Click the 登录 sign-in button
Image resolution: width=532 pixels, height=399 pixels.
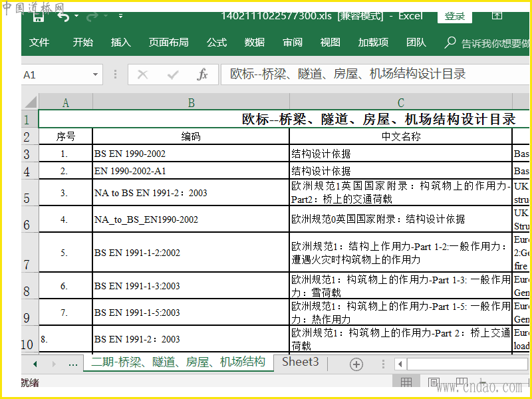[x=455, y=17]
